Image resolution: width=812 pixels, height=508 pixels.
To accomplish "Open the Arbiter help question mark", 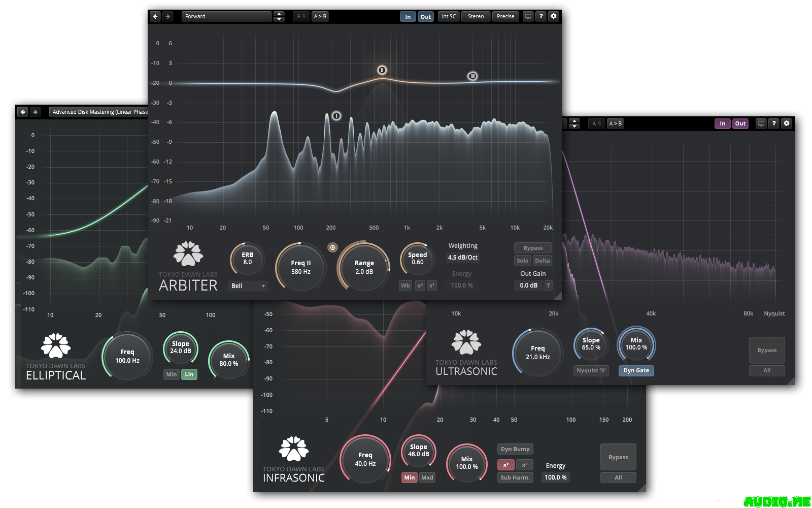I will tap(541, 16).
